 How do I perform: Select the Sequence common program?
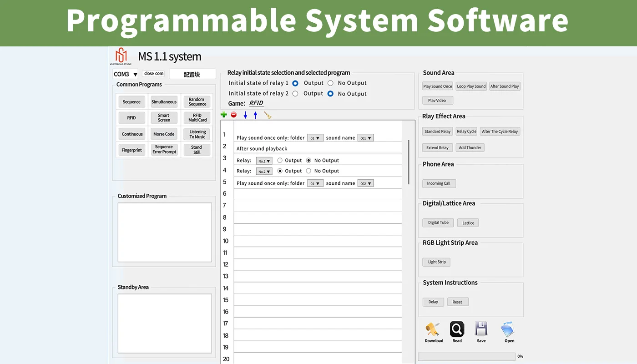point(132,102)
